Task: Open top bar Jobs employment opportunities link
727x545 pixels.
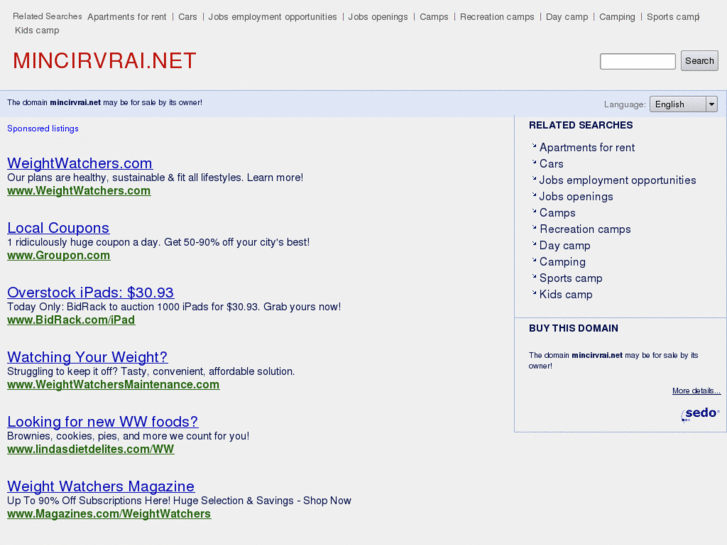Action: pos(272,17)
